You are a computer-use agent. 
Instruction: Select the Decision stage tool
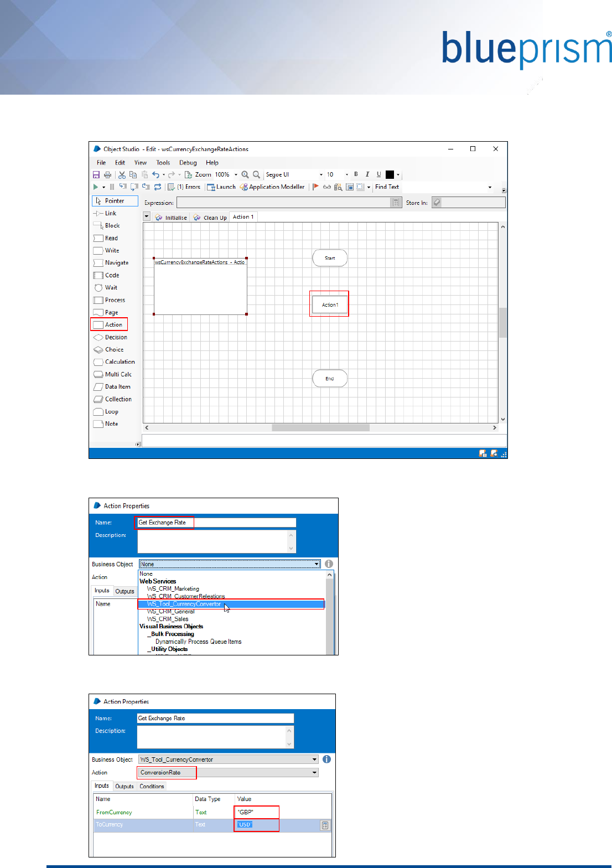click(111, 337)
